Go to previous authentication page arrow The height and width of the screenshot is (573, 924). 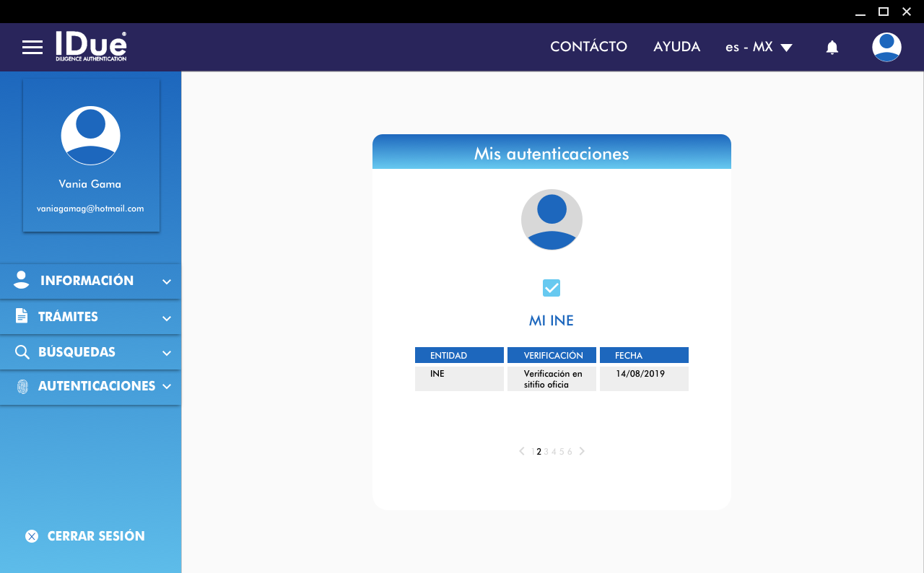tap(522, 452)
